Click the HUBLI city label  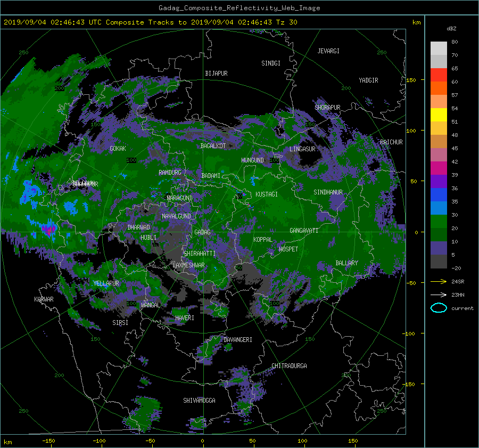148,237
